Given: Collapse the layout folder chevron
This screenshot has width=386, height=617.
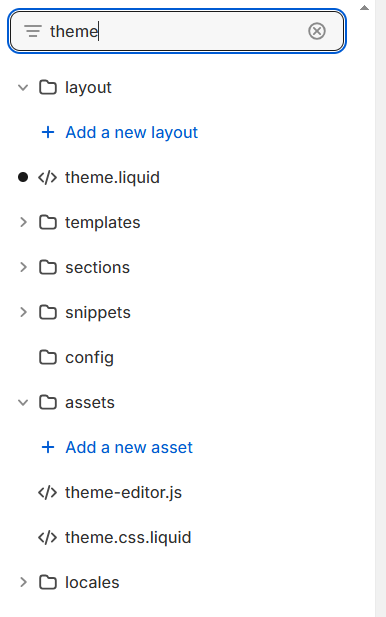Looking at the screenshot, I should [23, 87].
